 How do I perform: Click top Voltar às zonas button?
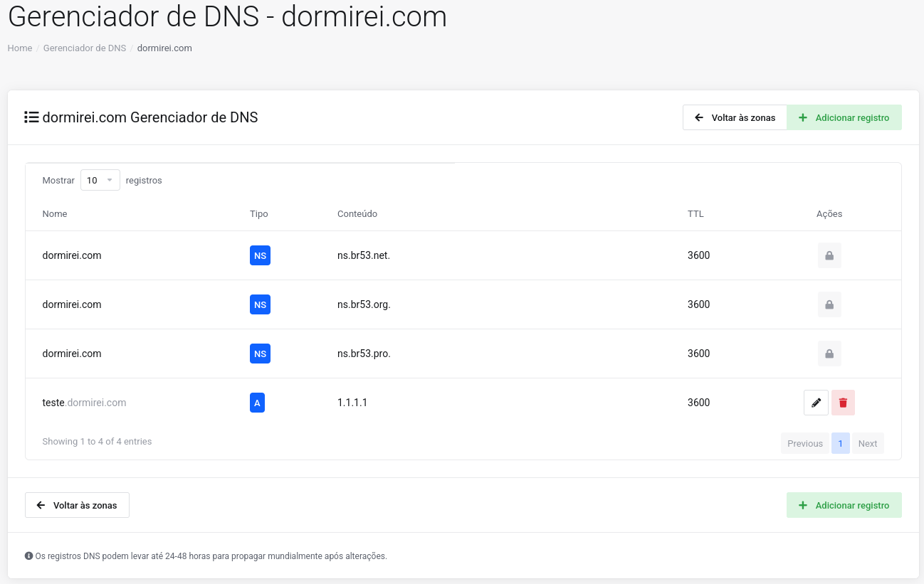pos(735,117)
